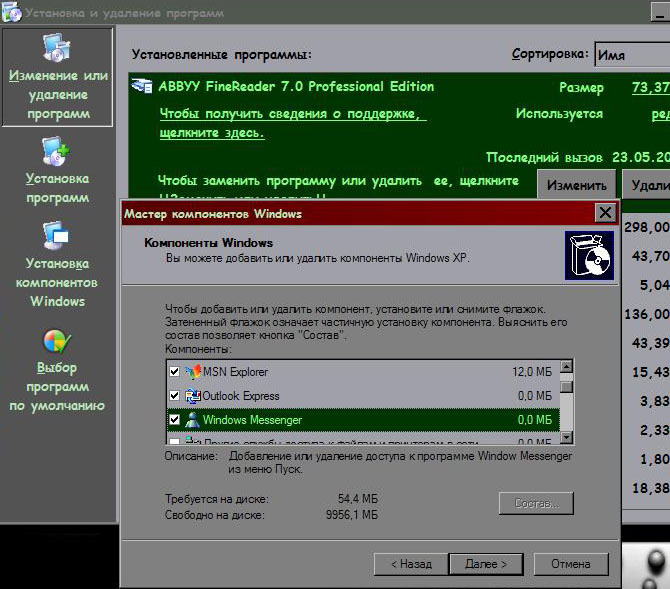
Task: Click the Компоненты Windows heading
Action: point(209,243)
